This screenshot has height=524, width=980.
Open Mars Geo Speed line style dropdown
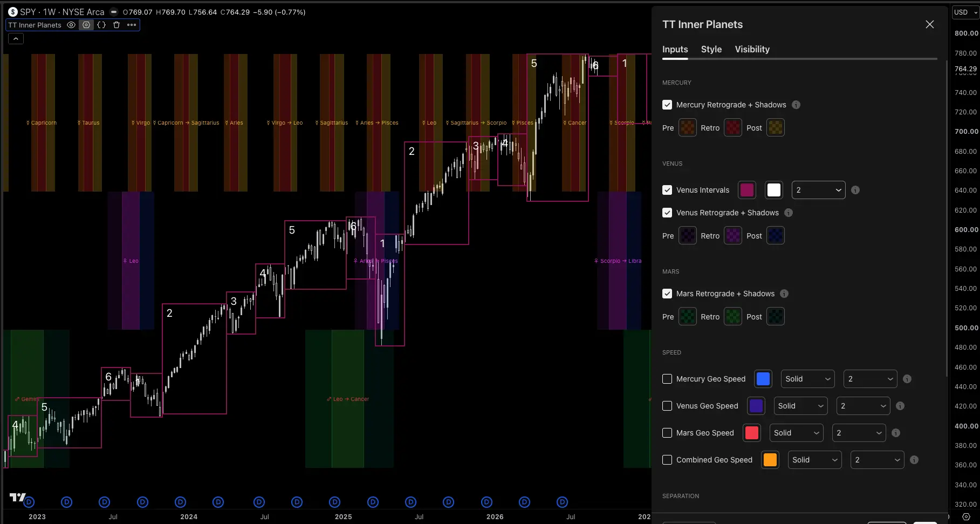click(797, 433)
